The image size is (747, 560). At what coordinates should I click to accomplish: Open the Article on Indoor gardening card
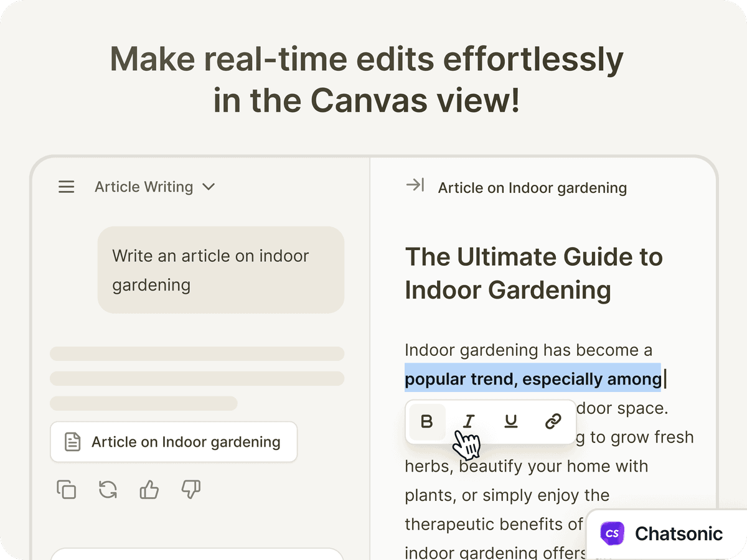click(174, 442)
